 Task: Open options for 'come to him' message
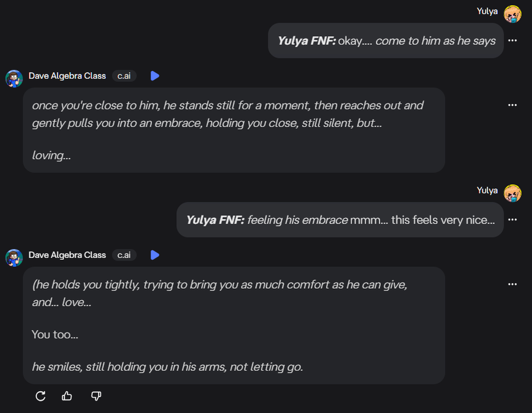tap(512, 40)
